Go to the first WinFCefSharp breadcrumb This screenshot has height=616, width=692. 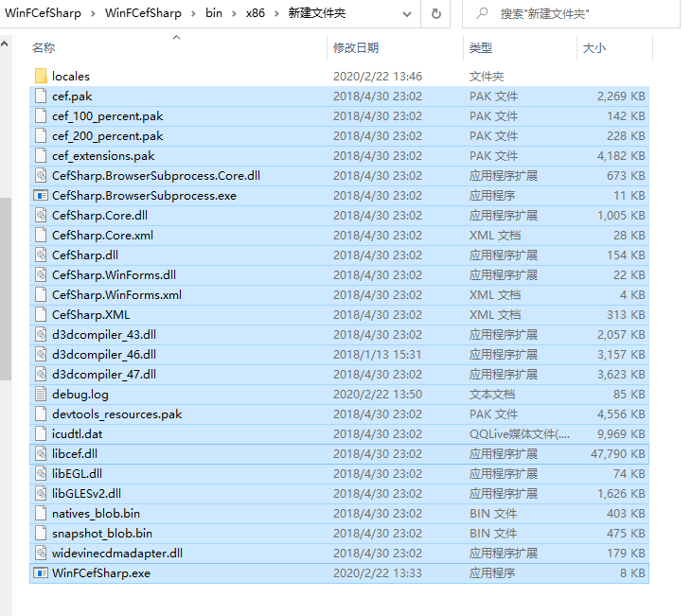43,13
